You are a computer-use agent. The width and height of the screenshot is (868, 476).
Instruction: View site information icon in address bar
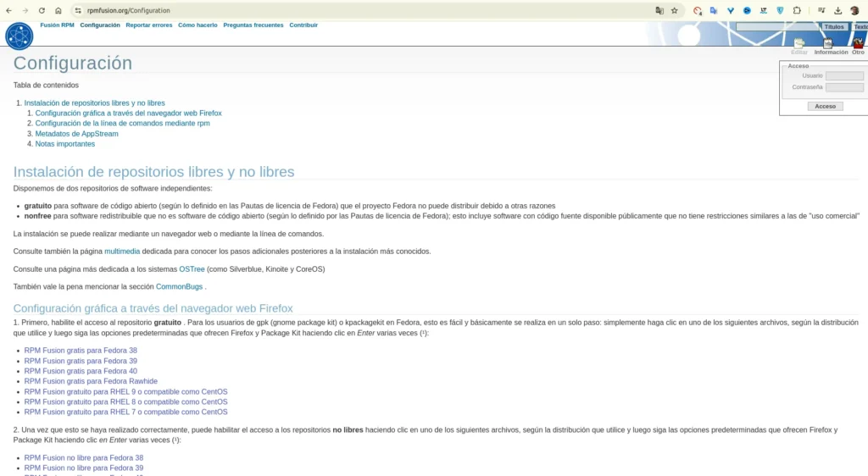click(78, 10)
